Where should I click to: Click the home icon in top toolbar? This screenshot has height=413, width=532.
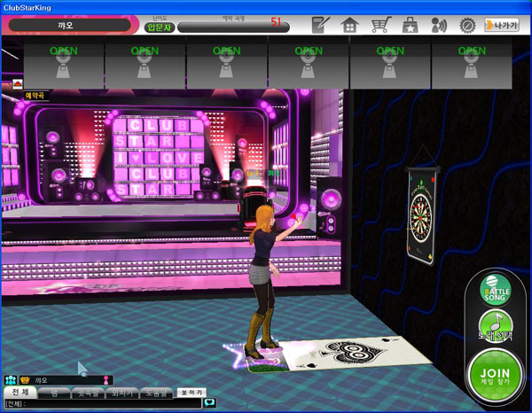(349, 25)
